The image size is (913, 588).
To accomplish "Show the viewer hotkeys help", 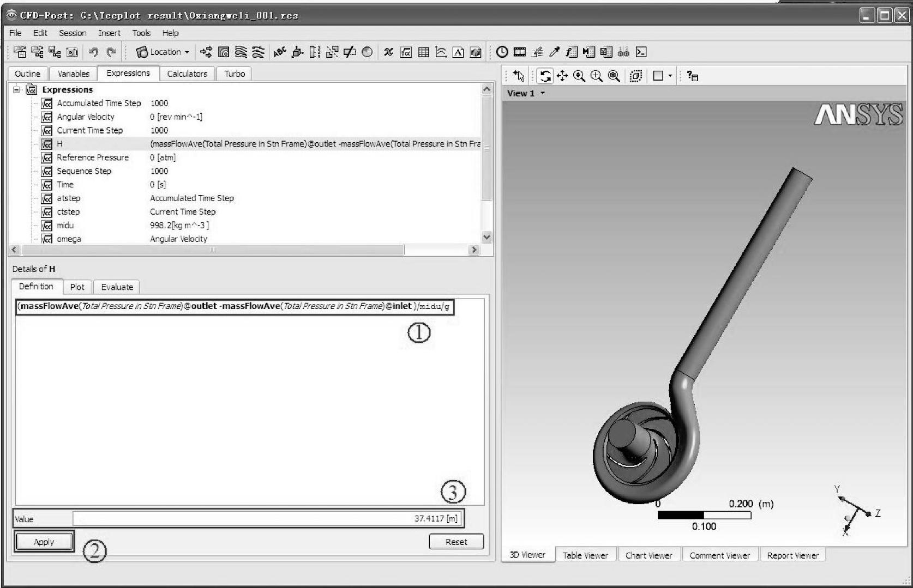I will click(x=693, y=76).
